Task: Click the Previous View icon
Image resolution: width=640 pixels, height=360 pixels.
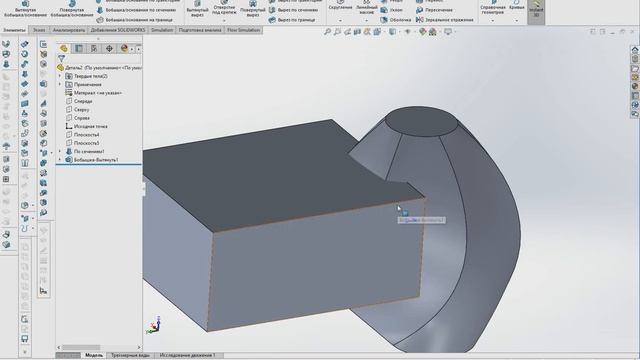Action: tap(347, 31)
